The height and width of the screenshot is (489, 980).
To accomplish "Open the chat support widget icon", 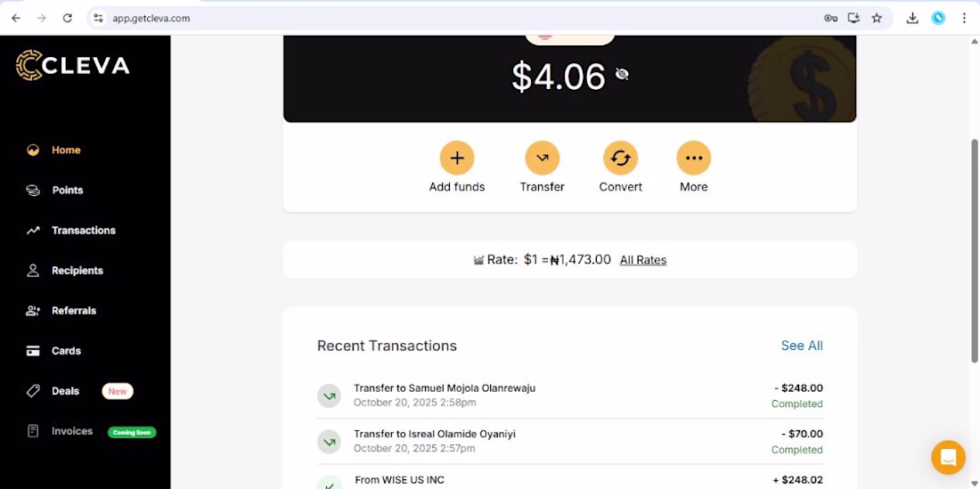I will [x=948, y=457].
